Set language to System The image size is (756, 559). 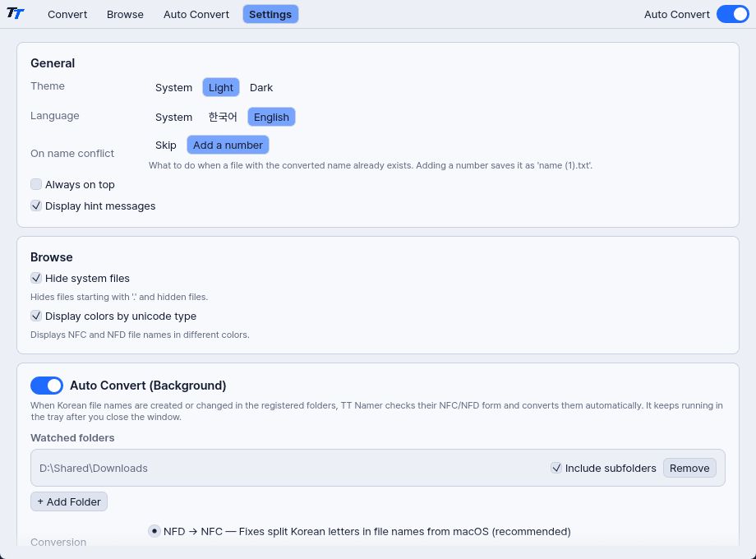point(173,118)
